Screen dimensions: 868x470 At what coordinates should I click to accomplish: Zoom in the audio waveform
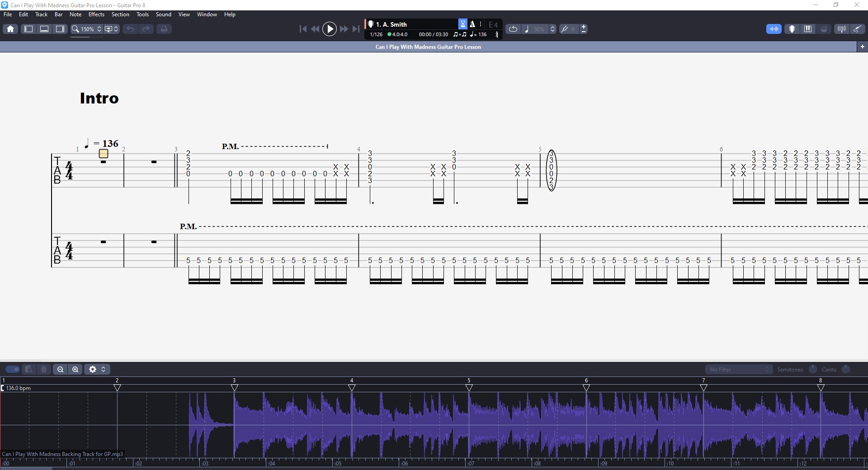tap(75, 369)
